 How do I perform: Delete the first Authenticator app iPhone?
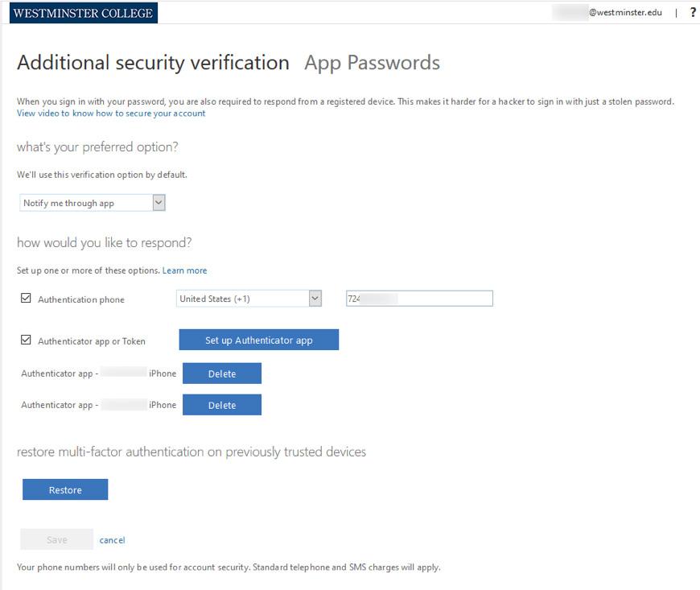(222, 373)
